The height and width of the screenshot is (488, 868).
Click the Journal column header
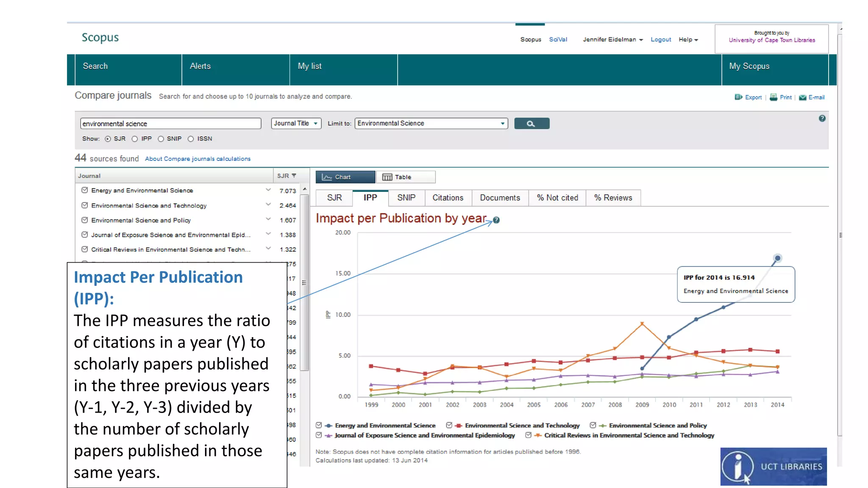[174, 176]
